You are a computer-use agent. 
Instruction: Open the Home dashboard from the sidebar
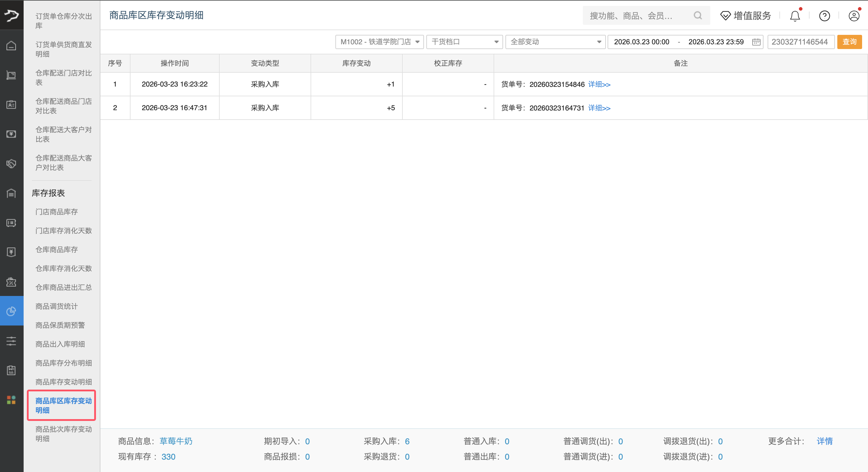coord(11,45)
